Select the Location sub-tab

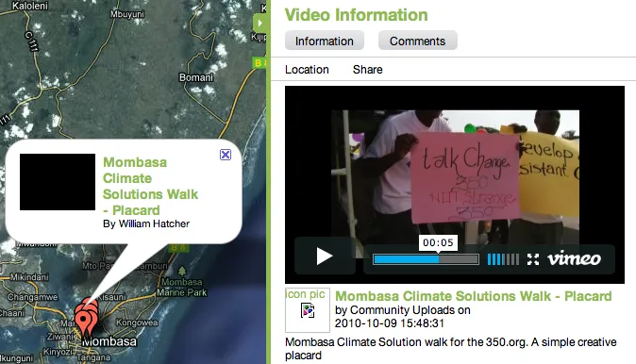[307, 70]
